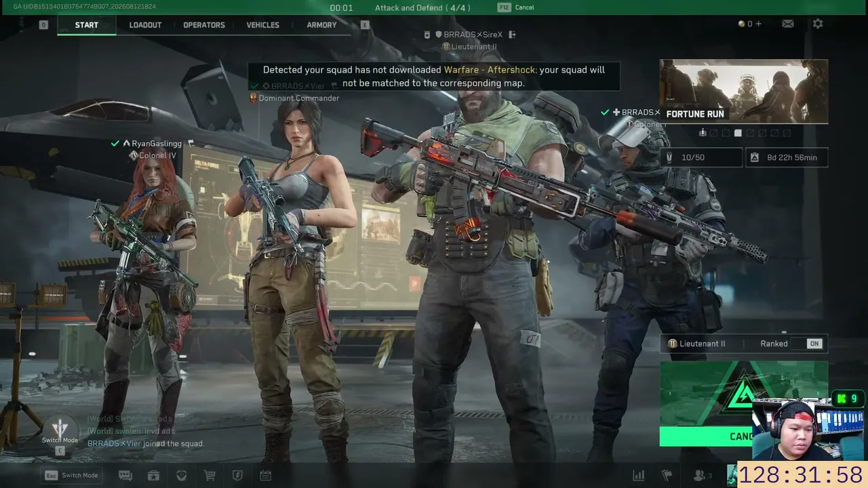Click the Dominant Commander title badge
The width and height of the screenshot is (868, 488).
[253, 98]
